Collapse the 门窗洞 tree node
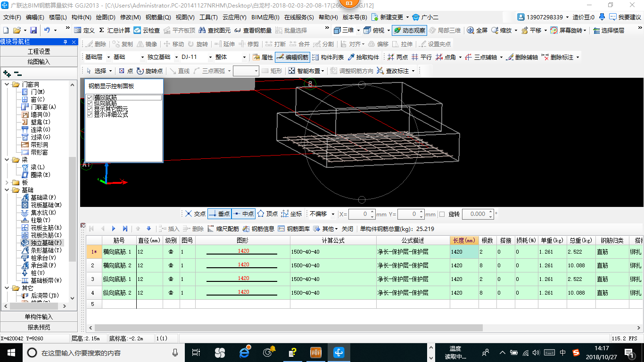644x362 pixels. click(x=7, y=84)
